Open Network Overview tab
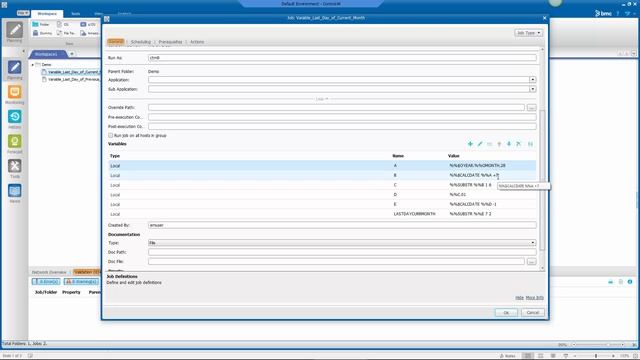 49,272
